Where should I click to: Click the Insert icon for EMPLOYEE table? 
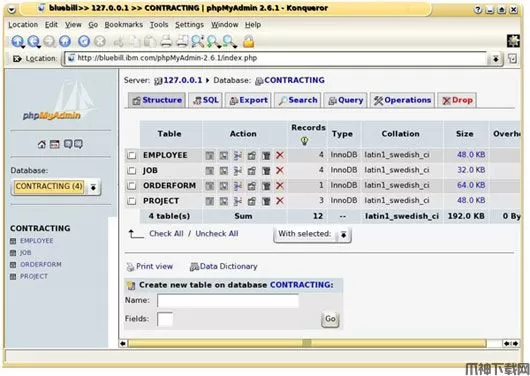(x=238, y=156)
